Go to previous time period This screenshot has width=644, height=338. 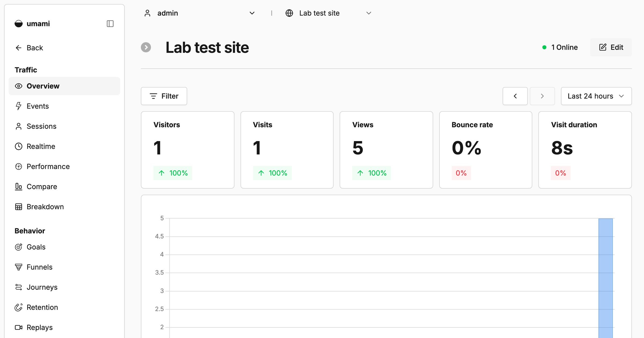(515, 96)
